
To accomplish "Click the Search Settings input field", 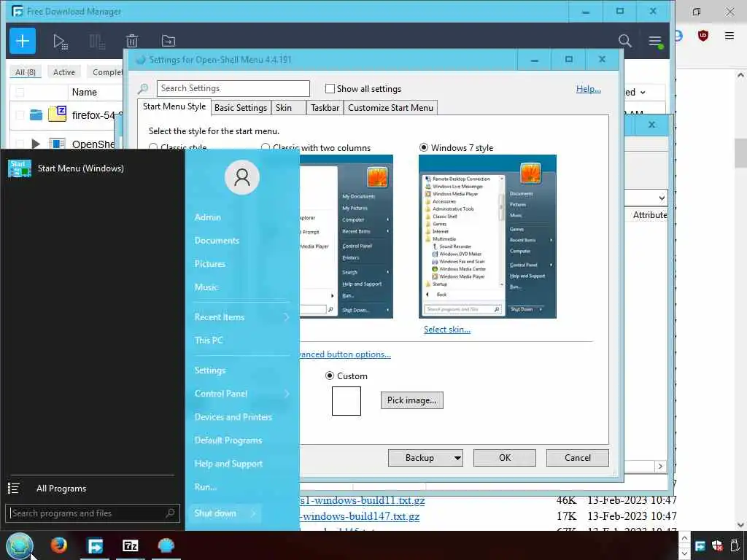I will [233, 88].
